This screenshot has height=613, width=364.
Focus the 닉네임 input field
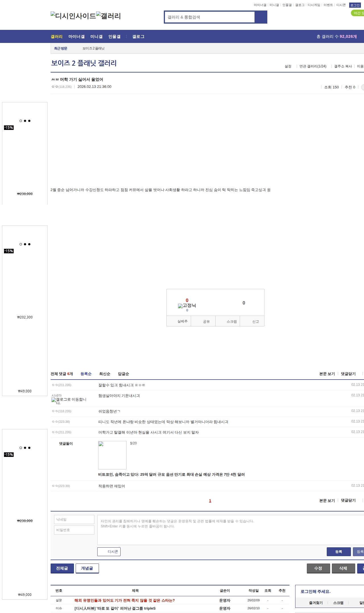[x=74, y=519]
